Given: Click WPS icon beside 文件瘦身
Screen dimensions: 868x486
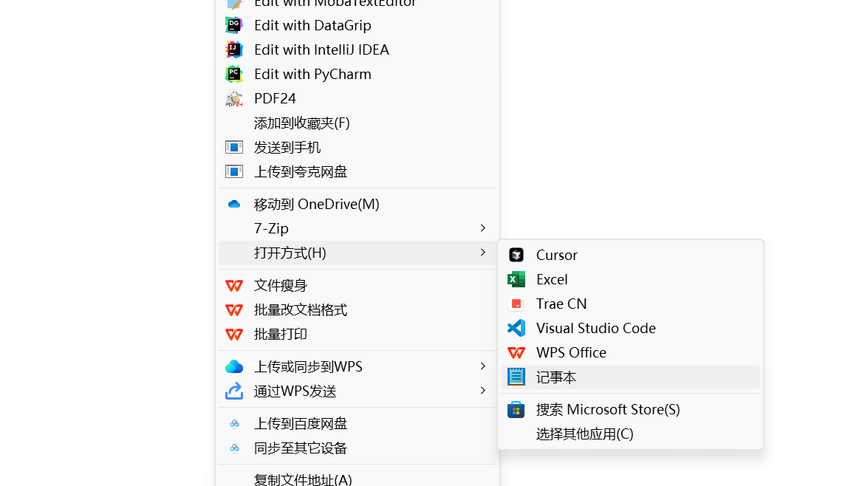Looking at the screenshot, I should (x=234, y=286).
